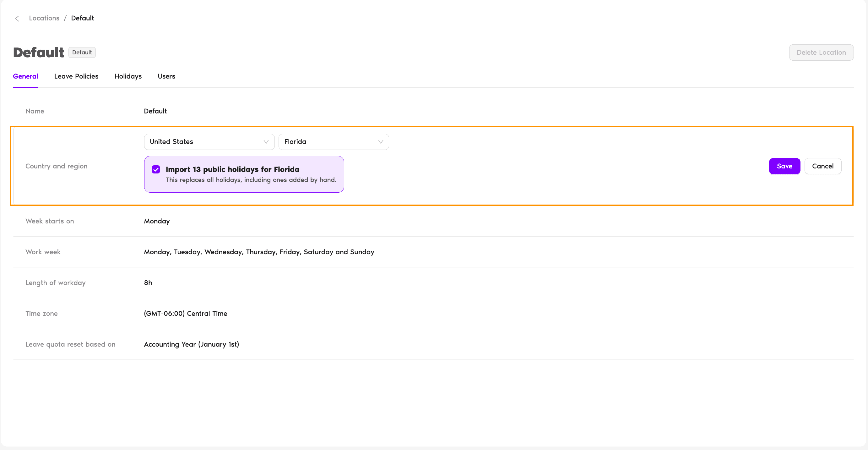
Task: Open the United States country dropdown
Action: tap(209, 142)
